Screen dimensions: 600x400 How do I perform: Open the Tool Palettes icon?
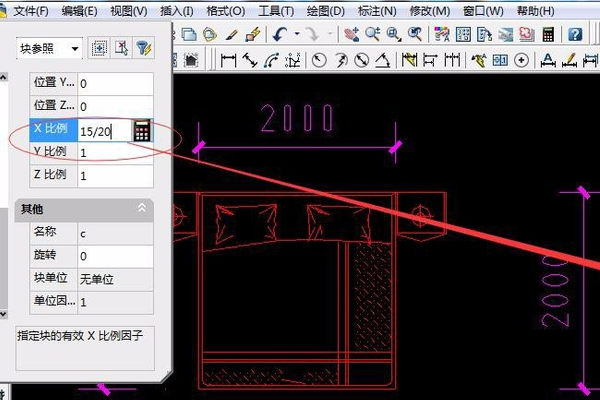[484, 34]
